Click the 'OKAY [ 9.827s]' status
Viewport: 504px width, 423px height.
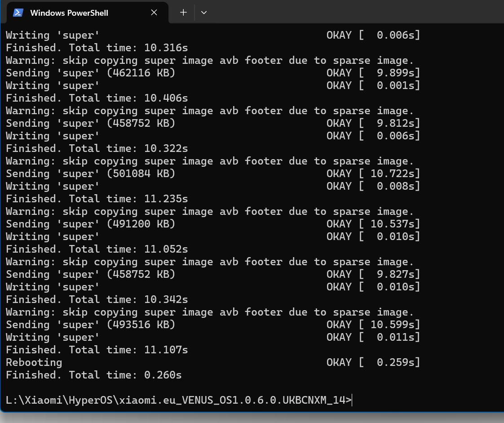[x=373, y=274]
